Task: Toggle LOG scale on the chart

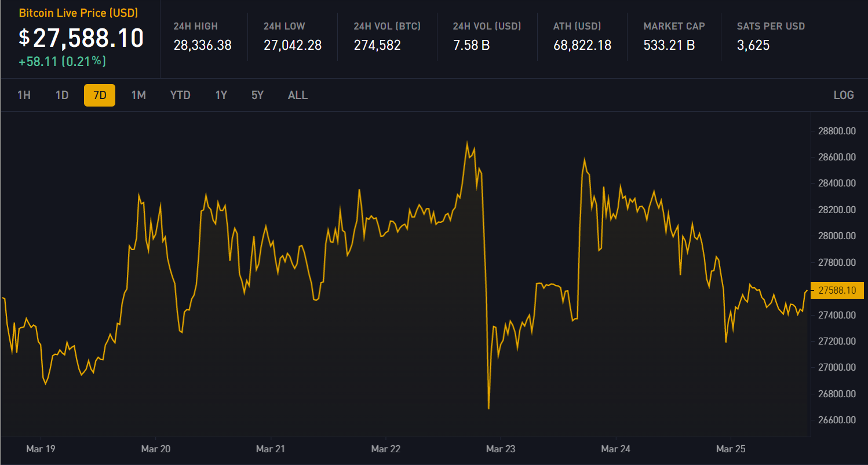Action: pyautogui.click(x=843, y=95)
